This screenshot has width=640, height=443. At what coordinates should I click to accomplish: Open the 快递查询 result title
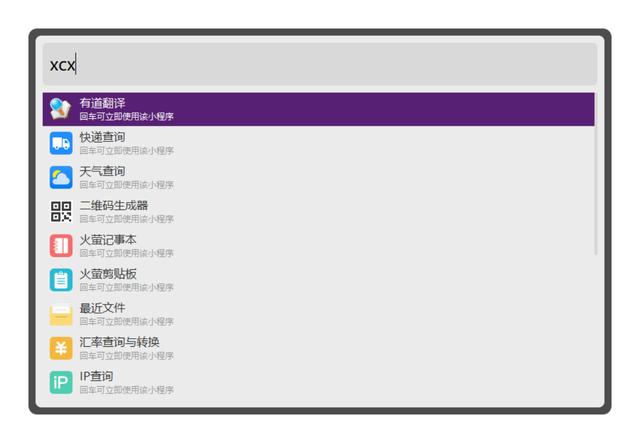(103, 137)
